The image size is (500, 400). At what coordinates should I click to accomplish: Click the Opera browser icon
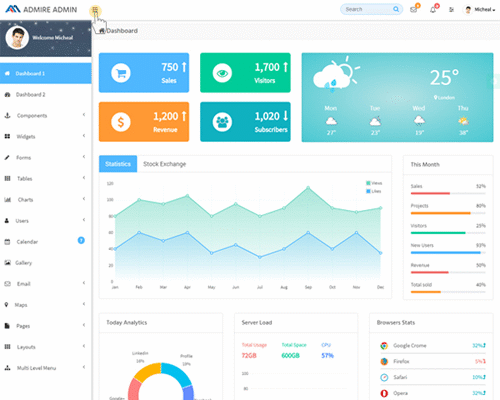click(384, 393)
